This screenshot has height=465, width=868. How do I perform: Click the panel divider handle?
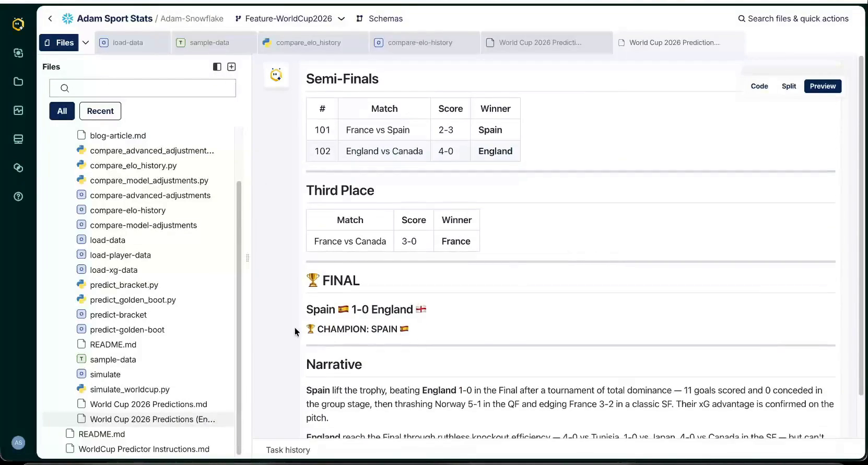coord(248,258)
